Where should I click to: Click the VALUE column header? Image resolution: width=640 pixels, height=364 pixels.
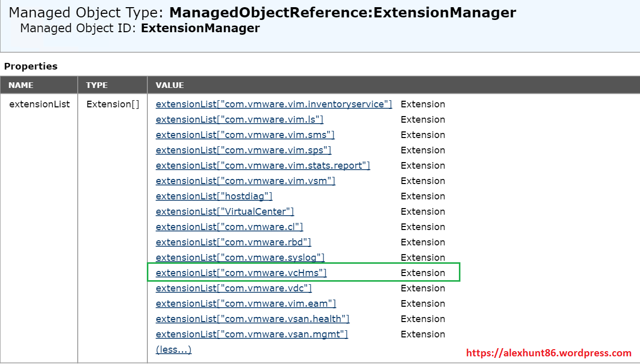170,85
